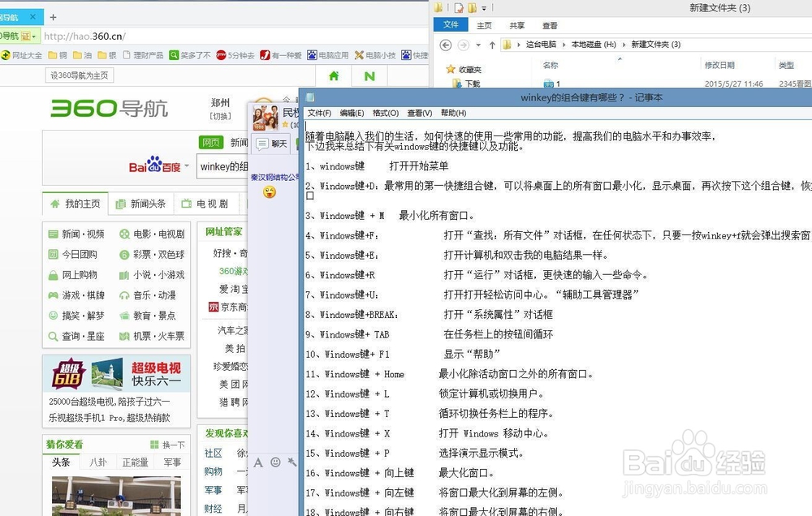The width and height of the screenshot is (812, 516).
Task: Open the 有一种爱 bookmark
Action: tap(281, 55)
